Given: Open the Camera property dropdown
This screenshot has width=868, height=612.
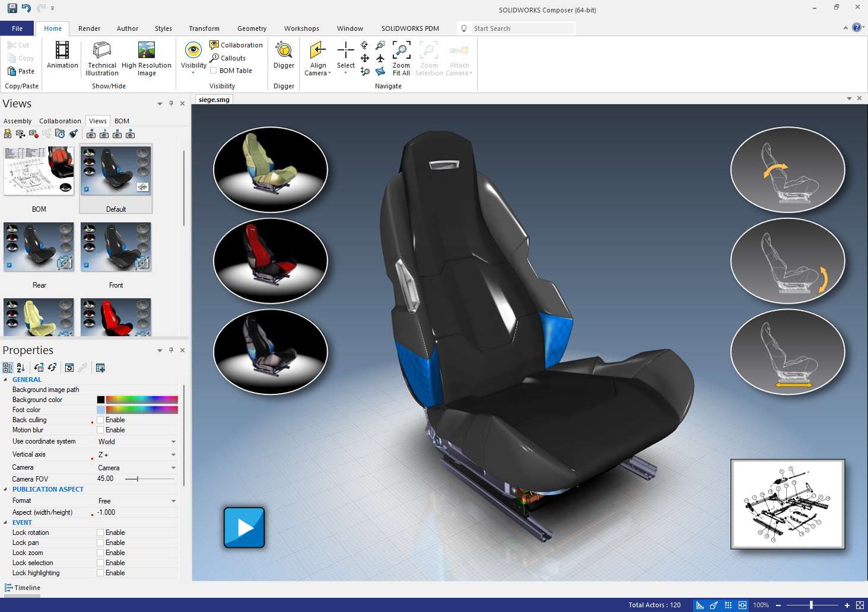Looking at the screenshot, I should [x=173, y=468].
